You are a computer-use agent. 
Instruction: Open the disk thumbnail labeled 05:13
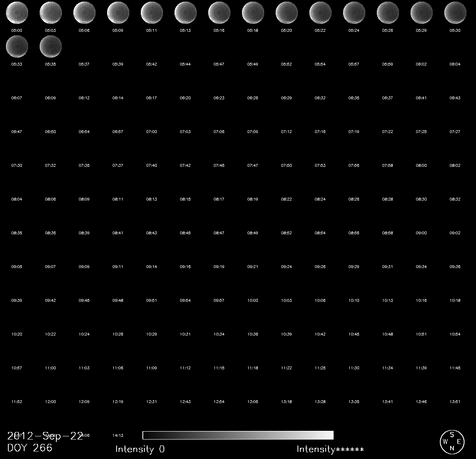[186, 13]
